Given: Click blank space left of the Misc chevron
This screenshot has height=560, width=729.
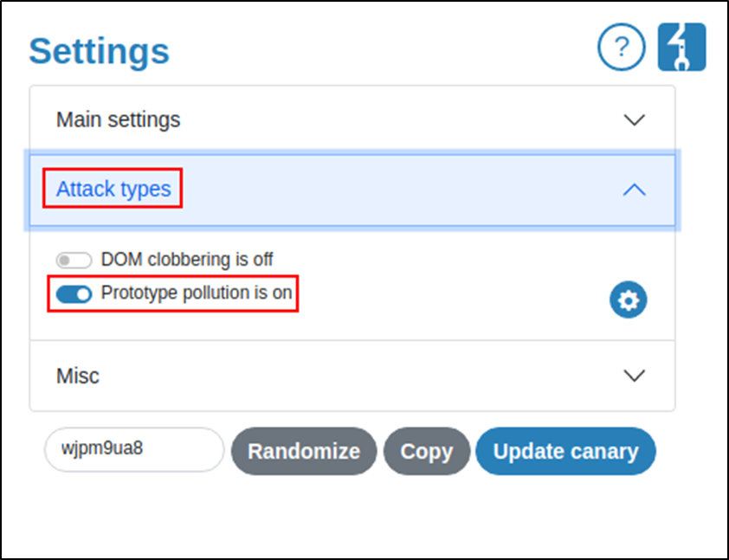Looking at the screenshot, I should click(390, 376).
